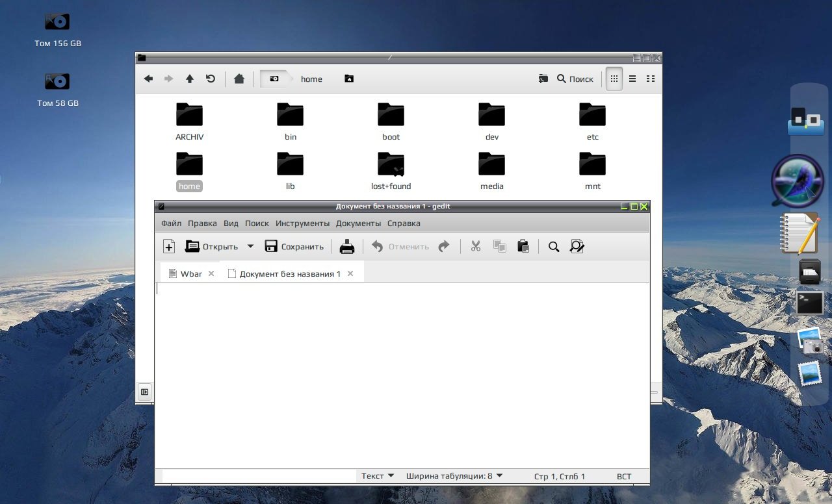This screenshot has width=832, height=504.
Task: Expand the Открыть recent files arrow
Action: point(251,247)
